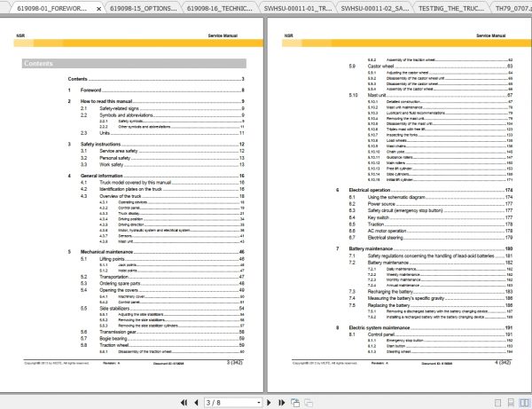
Task: Switch to single page view icon
Action: coord(497,403)
